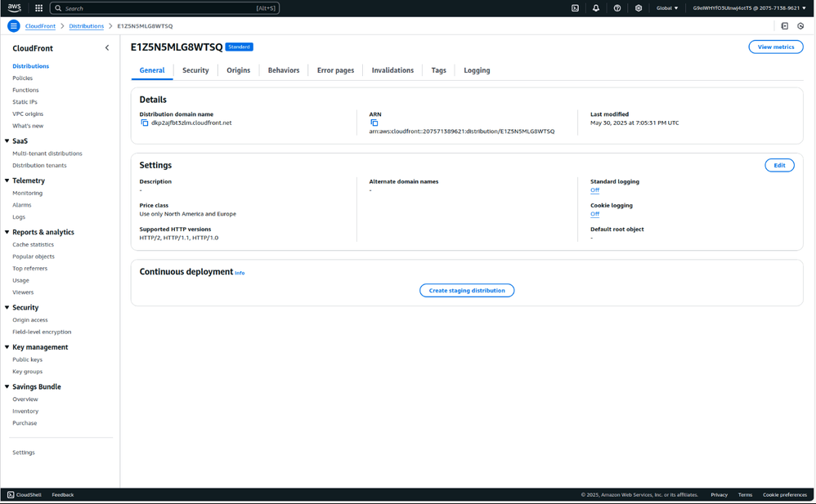The height and width of the screenshot is (504, 816).
Task: Open the Continuous deployment Info link
Action: 240,273
